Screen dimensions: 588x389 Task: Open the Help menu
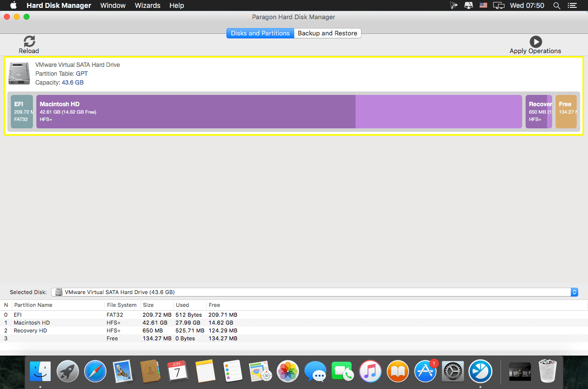coord(177,5)
